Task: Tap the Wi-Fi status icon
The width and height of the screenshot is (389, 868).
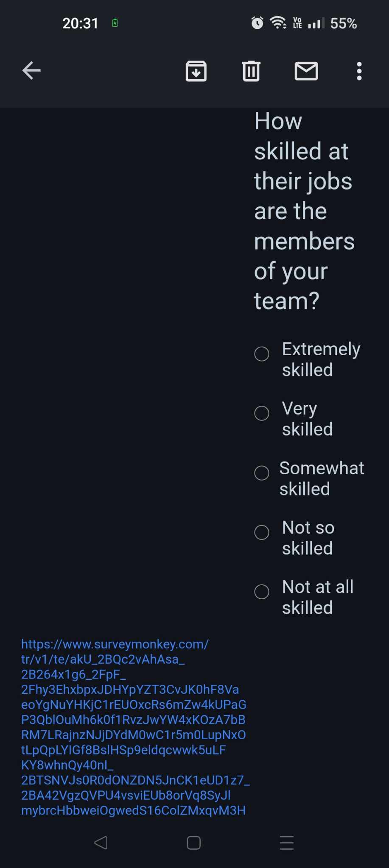Action: coord(278,23)
